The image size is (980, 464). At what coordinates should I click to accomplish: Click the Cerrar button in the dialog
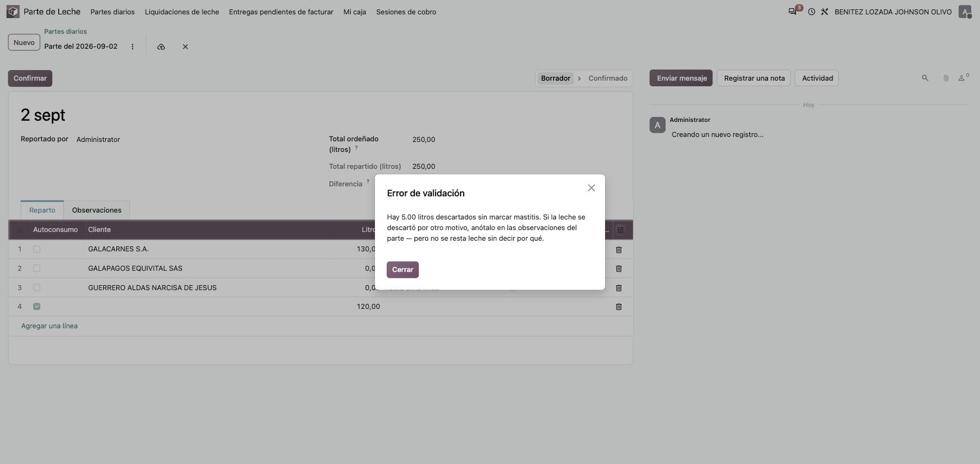pos(402,270)
